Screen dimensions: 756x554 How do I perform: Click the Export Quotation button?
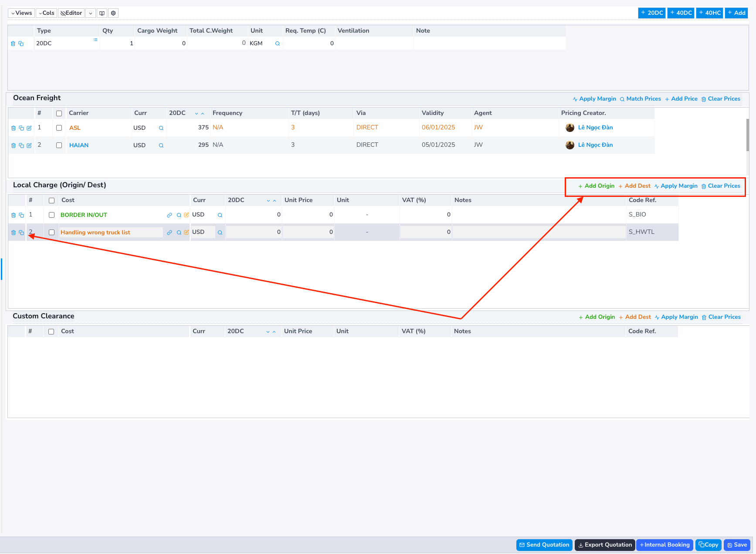point(604,545)
